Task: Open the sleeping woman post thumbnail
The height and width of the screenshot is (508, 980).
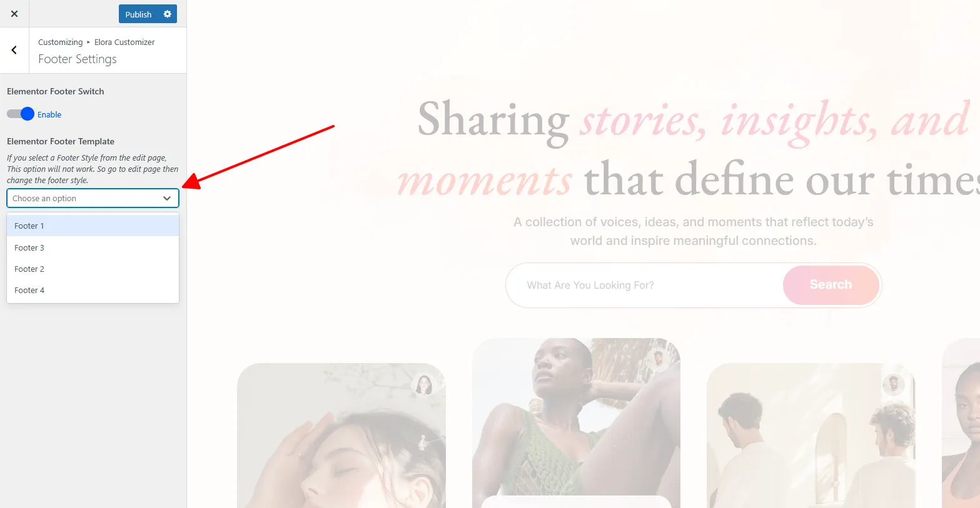Action: pos(341,436)
